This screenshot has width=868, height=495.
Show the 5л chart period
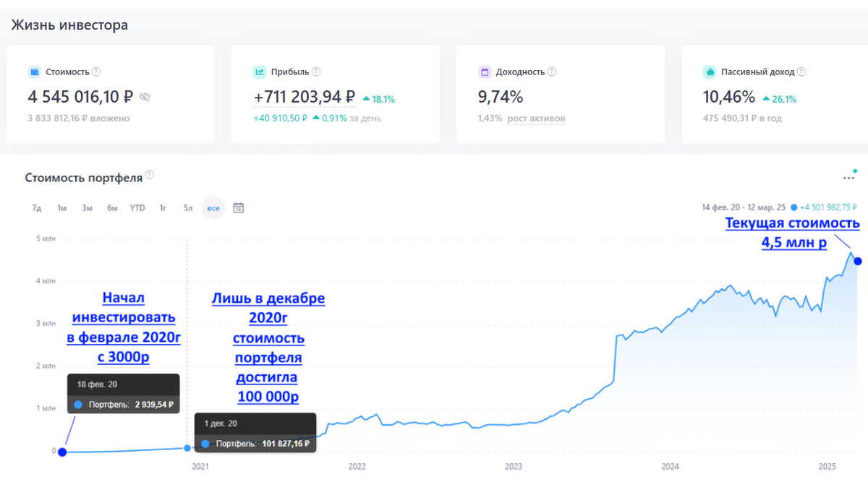coord(188,208)
